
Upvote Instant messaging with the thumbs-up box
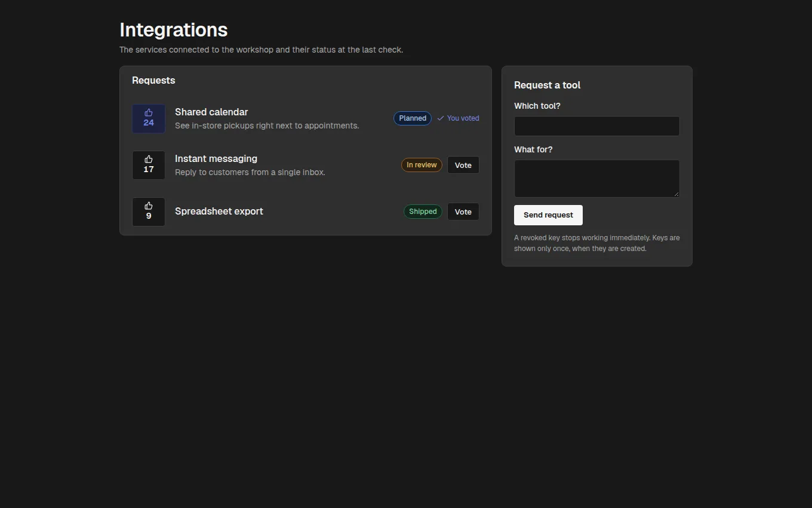click(x=149, y=165)
